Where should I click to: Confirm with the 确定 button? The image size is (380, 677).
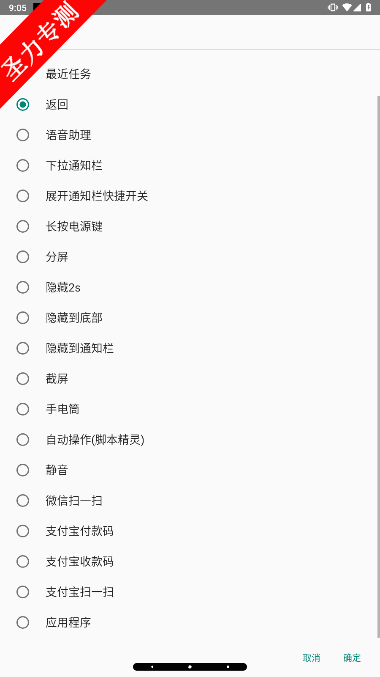pyautogui.click(x=352, y=658)
